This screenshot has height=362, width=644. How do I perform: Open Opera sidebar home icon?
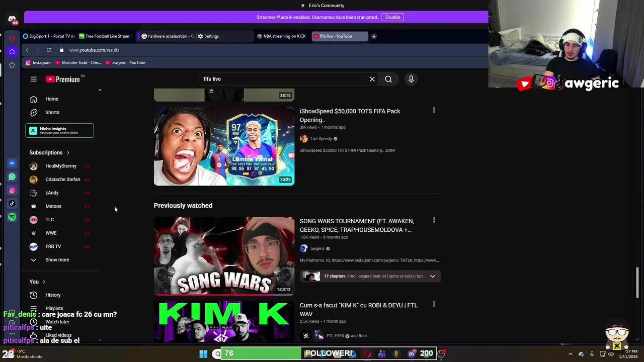tap(12, 51)
